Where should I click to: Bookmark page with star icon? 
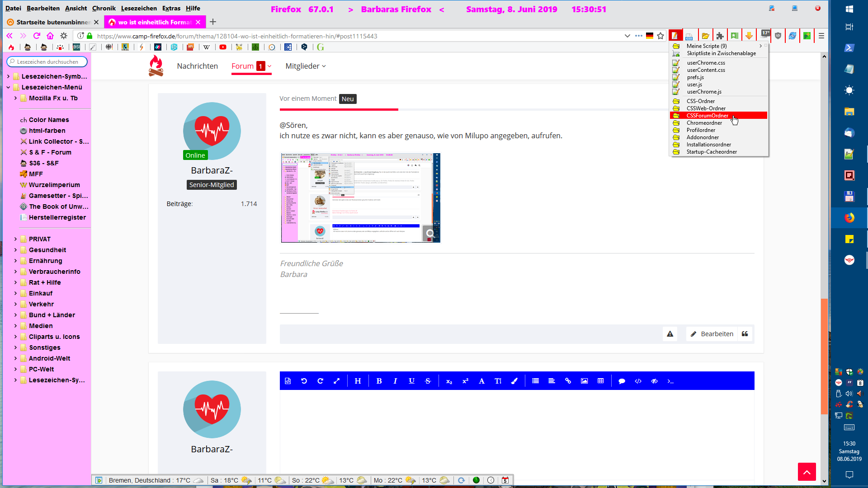[660, 36]
